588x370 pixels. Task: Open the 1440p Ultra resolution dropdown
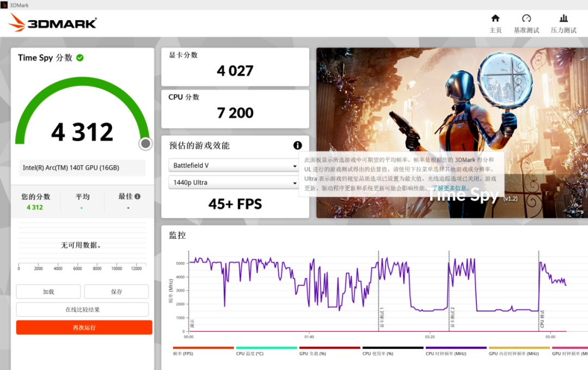[x=233, y=183]
